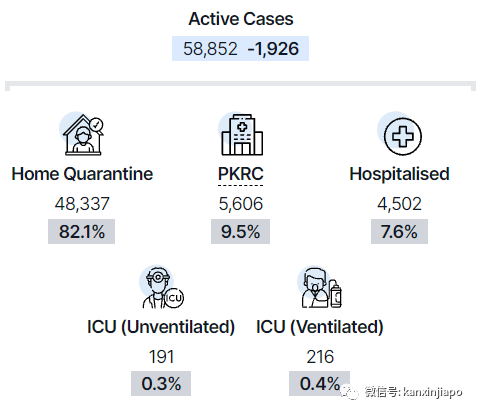
Task: Click the Home Quarantine house icon
Action: point(82,135)
